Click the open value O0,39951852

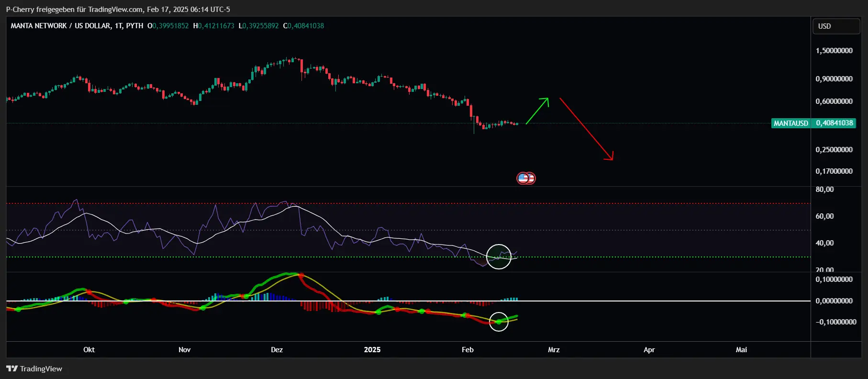(x=168, y=26)
